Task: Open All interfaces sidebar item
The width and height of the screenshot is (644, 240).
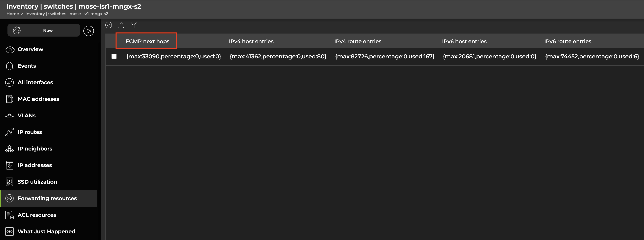Action: (x=35, y=82)
